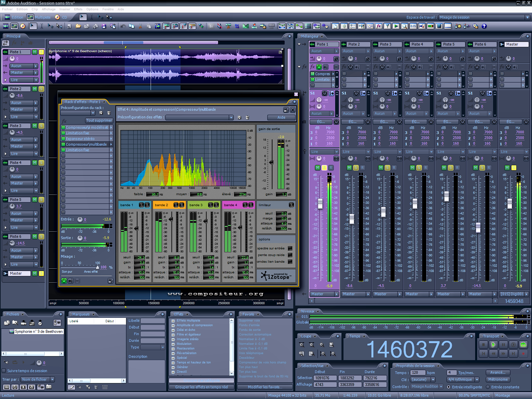Click the Crop icon in the toolbar
Screen dimensions: 532x399
pyautogui.click(x=237, y=26)
